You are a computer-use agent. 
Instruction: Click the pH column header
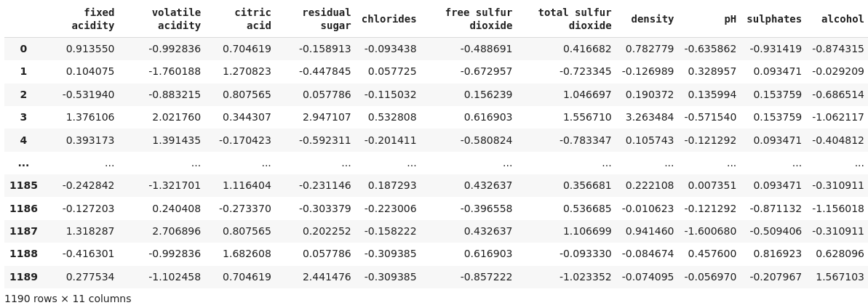click(x=730, y=19)
